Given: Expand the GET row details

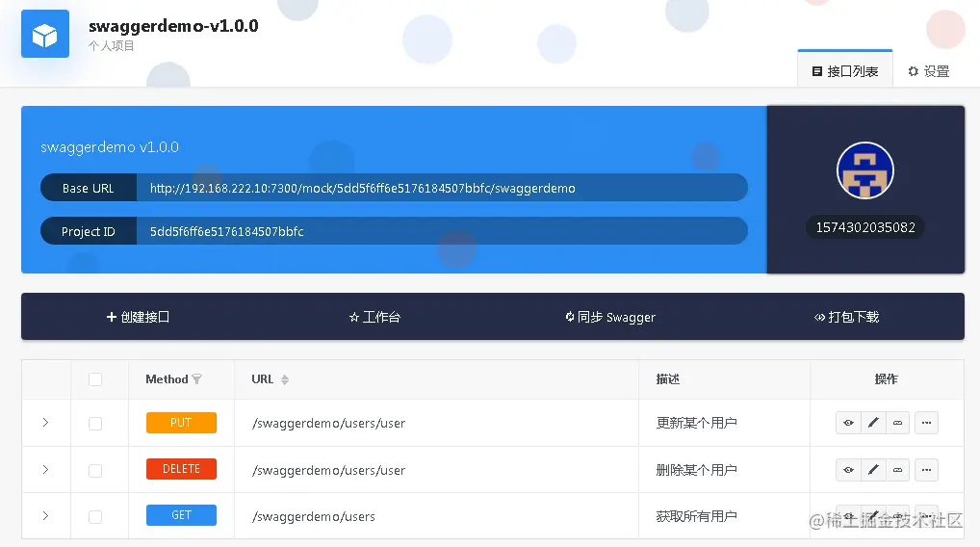Looking at the screenshot, I should pyautogui.click(x=45, y=516).
